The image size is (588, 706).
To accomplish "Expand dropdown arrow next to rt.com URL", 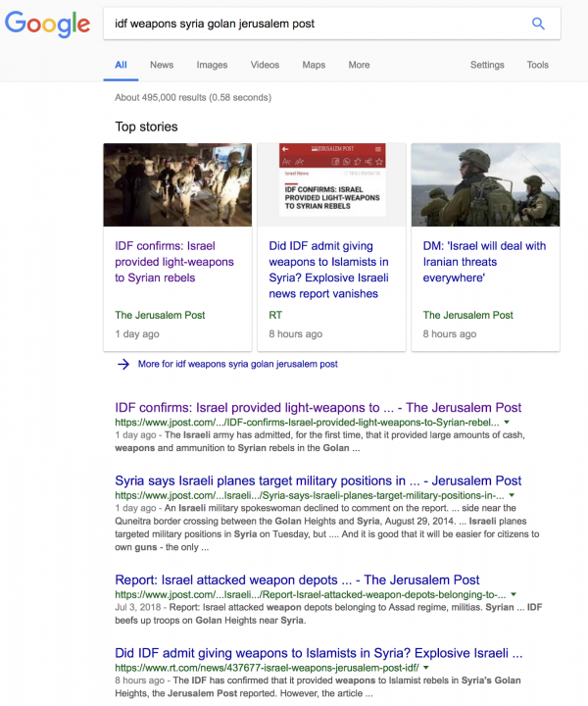I will pyautogui.click(x=426, y=668).
